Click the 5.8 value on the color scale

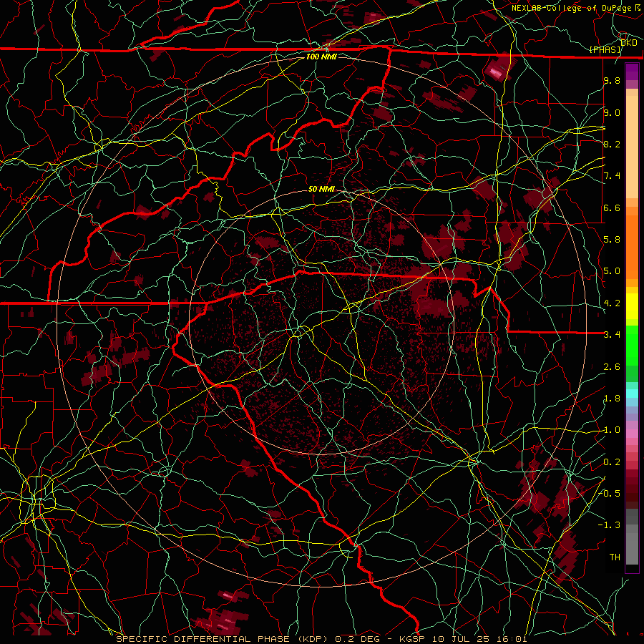[612, 240]
